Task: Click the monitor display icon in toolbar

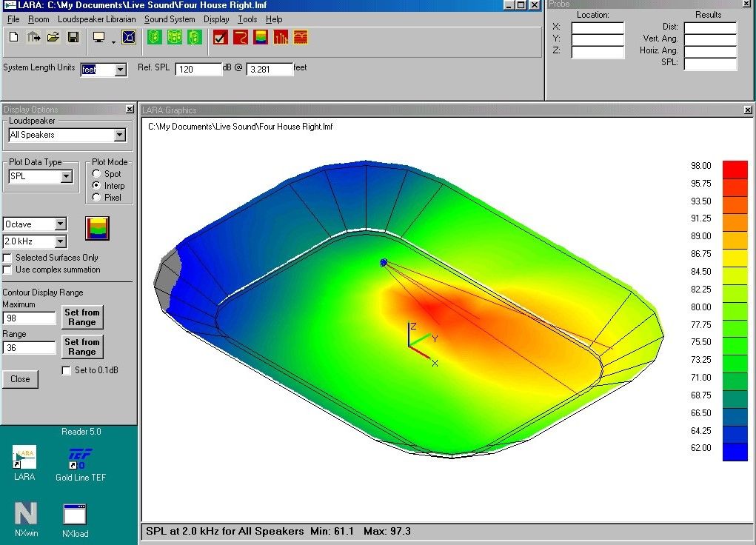Action: [x=98, y=37]
